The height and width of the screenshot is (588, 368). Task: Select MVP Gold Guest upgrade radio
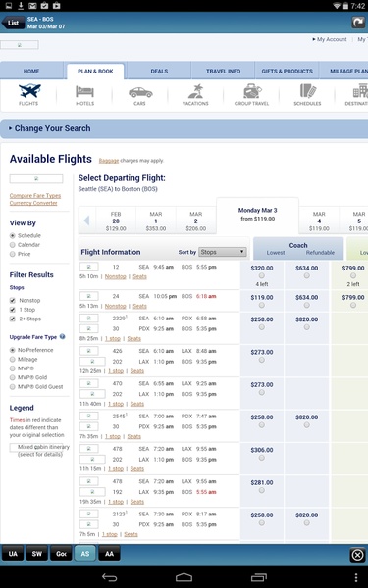13,387
